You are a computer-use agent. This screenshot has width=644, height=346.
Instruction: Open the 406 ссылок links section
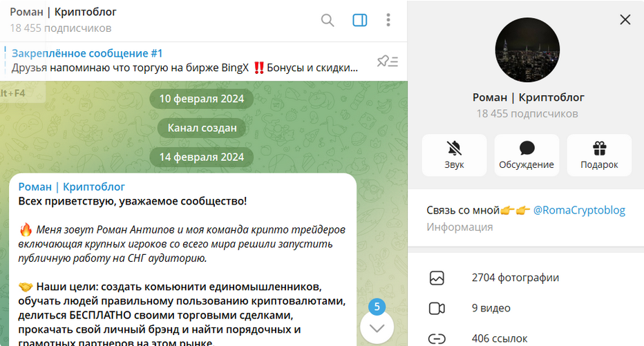[x=499, y=338]
